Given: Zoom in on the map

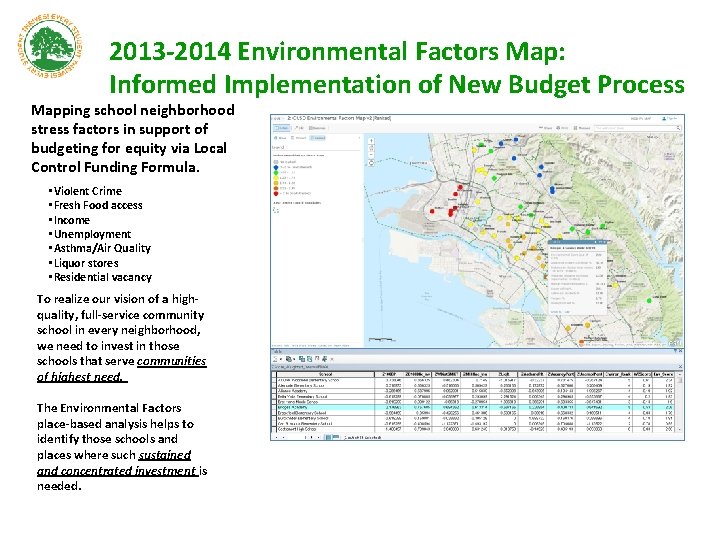Looking at the screenshot, I should point(371,141).
